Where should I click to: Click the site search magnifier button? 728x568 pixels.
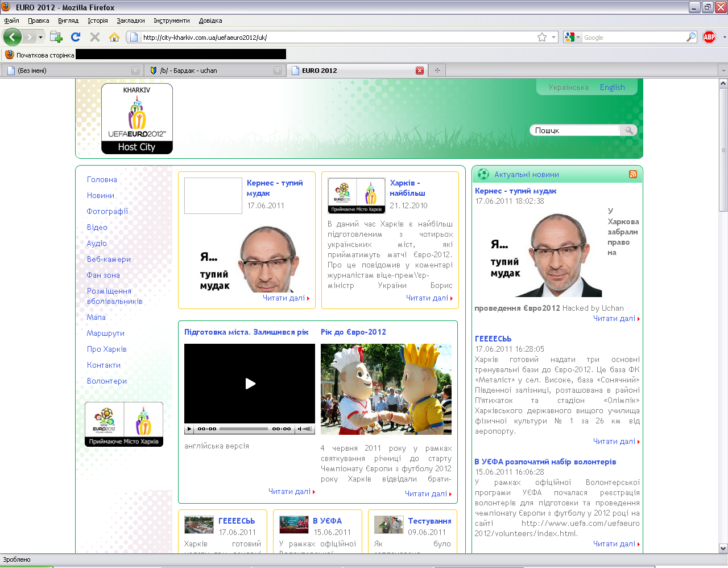pos(628,130)
